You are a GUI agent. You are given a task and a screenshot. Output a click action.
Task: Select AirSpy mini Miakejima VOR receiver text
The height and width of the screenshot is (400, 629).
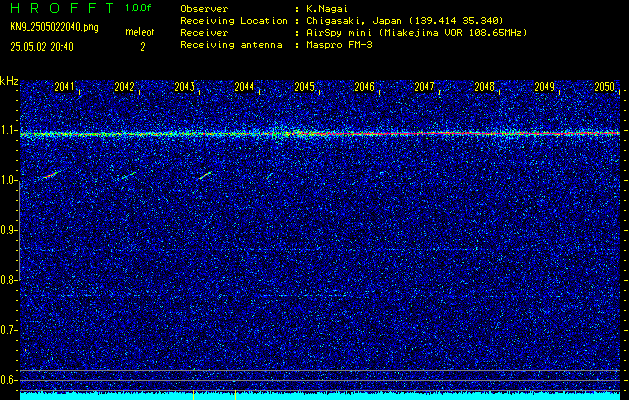(416, 33)
